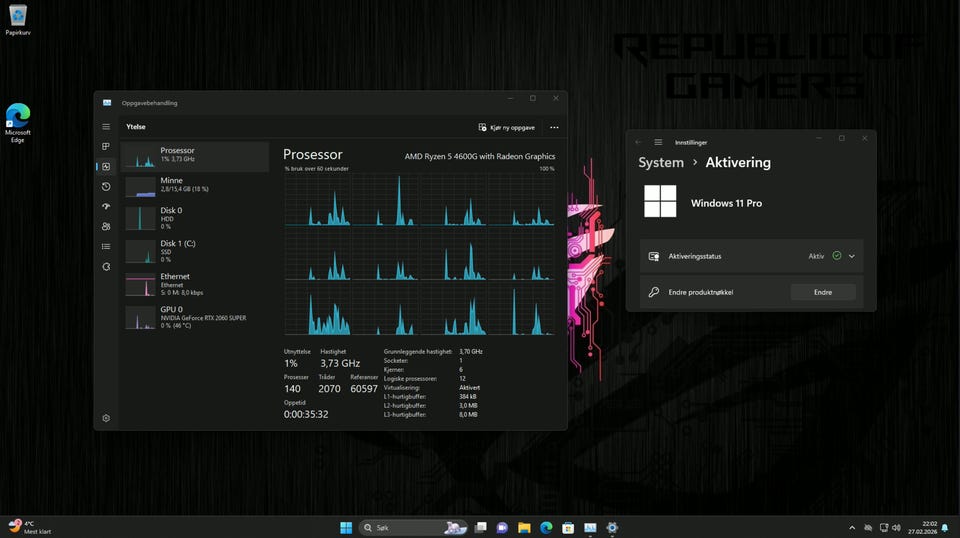Open Task Manager settings gear icon

106,418
